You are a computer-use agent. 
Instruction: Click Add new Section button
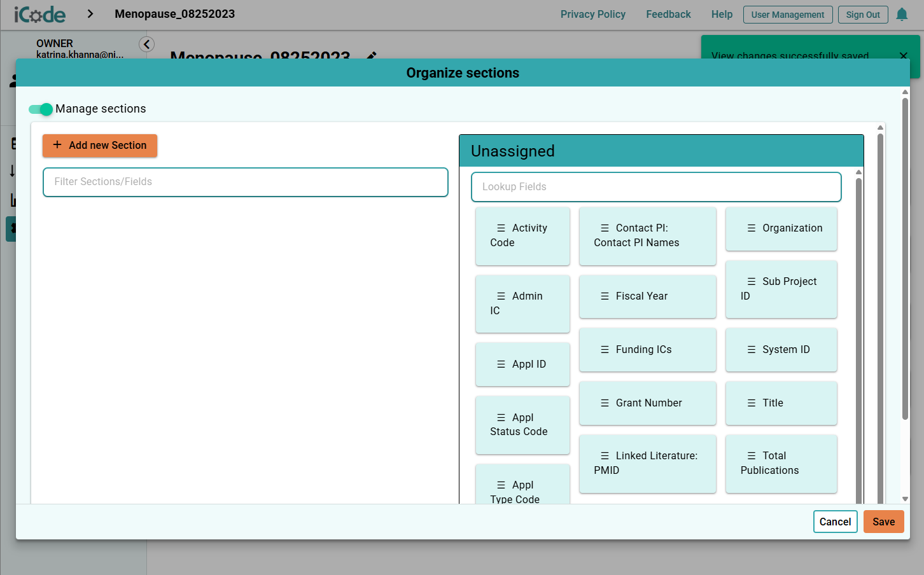[x=100, y=145]
